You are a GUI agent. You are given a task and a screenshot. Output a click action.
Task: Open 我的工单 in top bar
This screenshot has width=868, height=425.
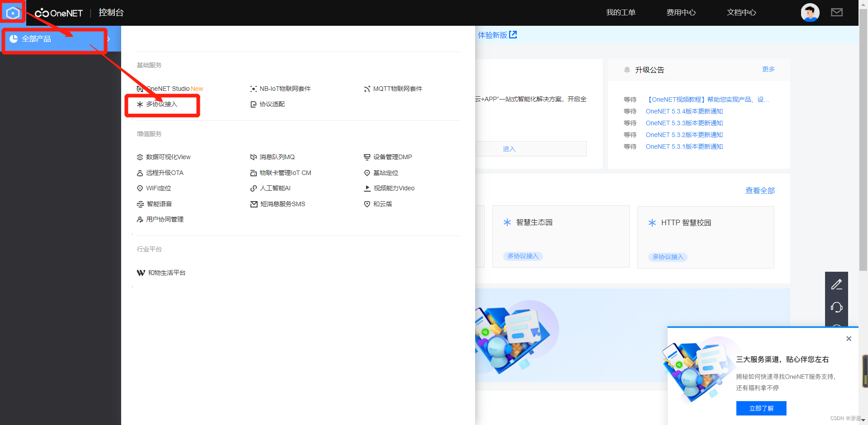[621, 13]
